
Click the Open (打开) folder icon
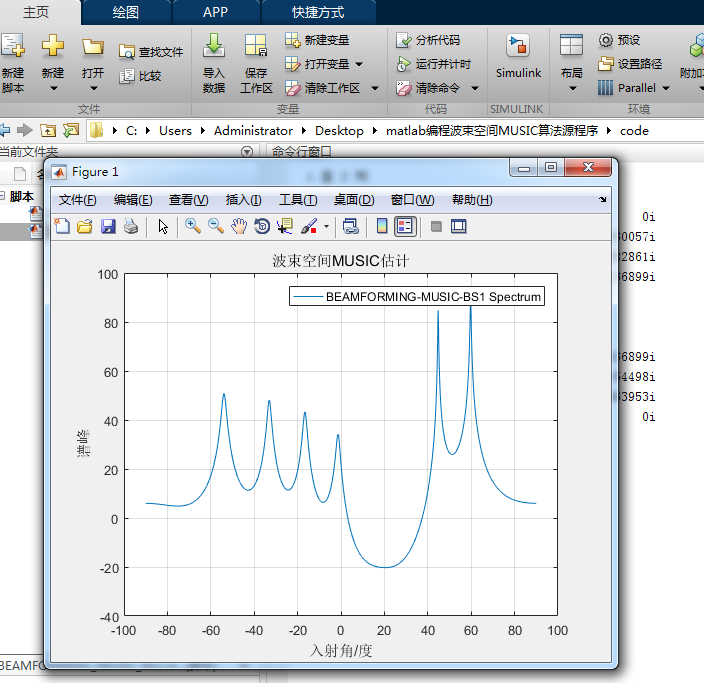(93, 46)
